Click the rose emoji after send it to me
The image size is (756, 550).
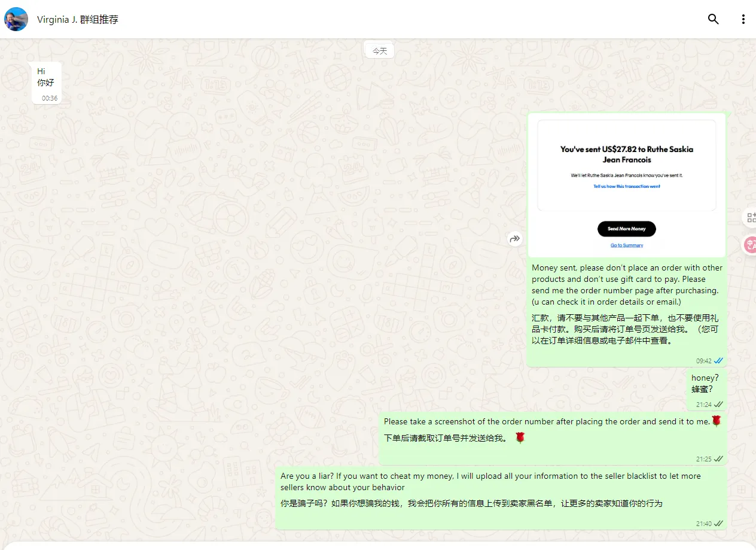click(717, 421)
